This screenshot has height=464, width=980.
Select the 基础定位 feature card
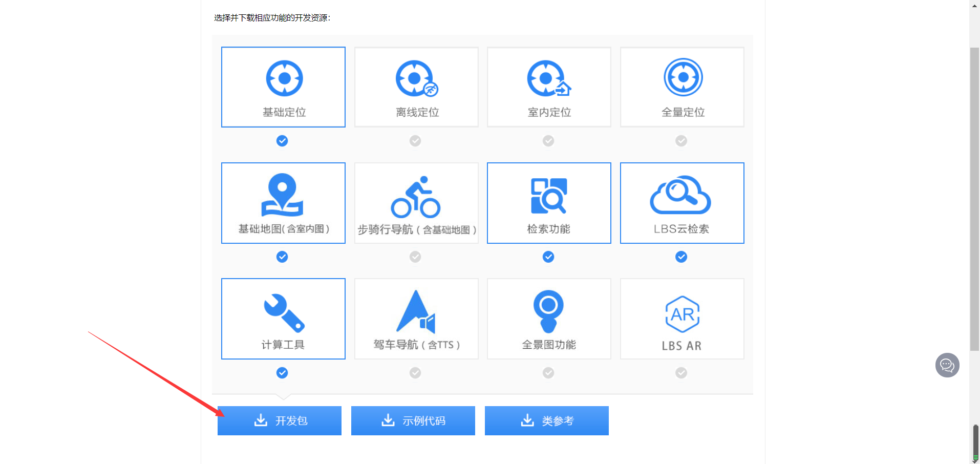coord(283,87)
